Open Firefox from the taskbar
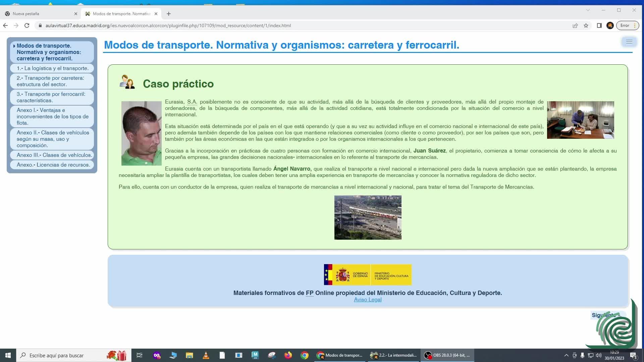 [288, 355]
